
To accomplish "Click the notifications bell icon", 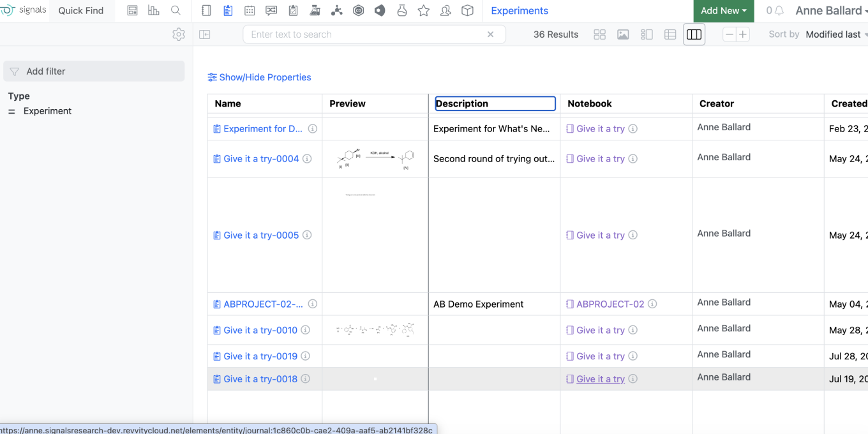I will tap(779, 11).
